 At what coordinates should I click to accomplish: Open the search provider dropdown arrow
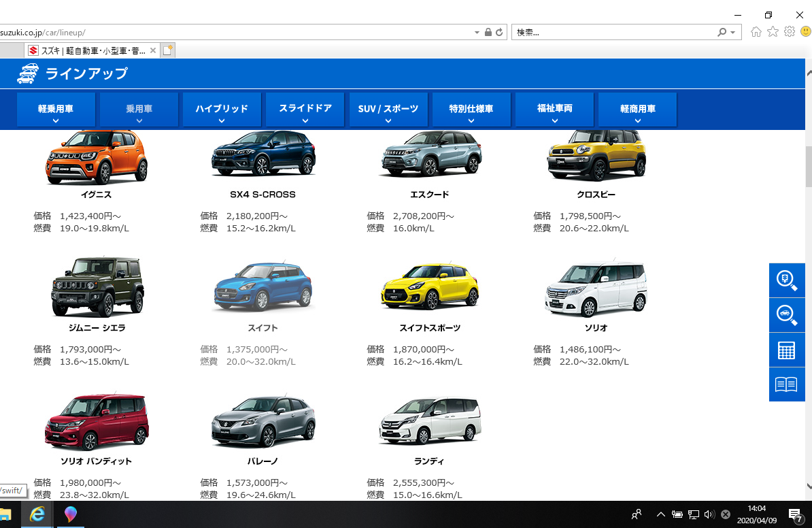coord(732,32)
